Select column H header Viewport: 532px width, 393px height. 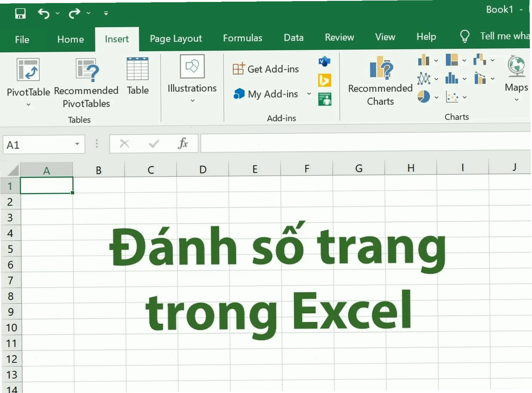coord(411,168)
